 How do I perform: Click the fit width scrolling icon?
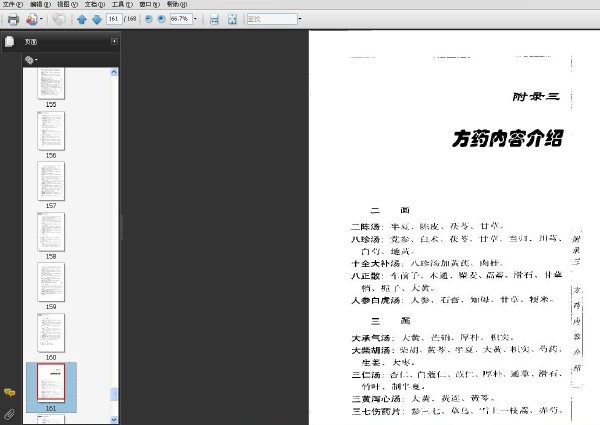click(214, 19)
